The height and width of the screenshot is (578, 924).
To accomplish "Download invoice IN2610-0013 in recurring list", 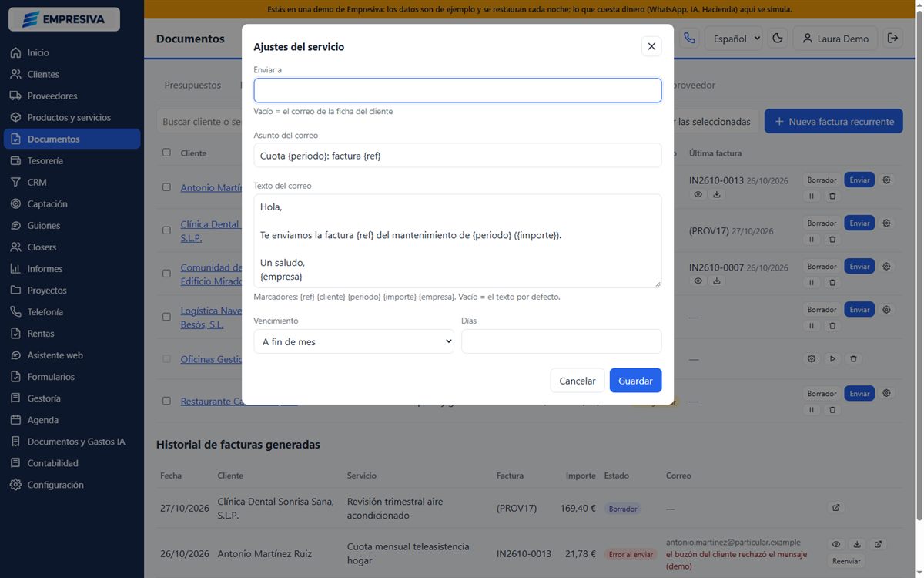I will pyautogui.click(x=717, y=195).
